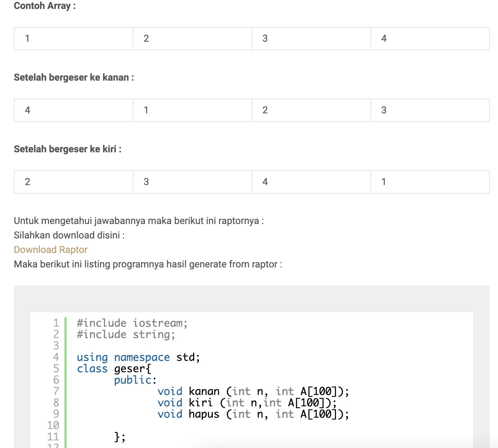Open the Download Raptor link
The image size is (498, 448).
pyautogui.click(x=51, y=250)
